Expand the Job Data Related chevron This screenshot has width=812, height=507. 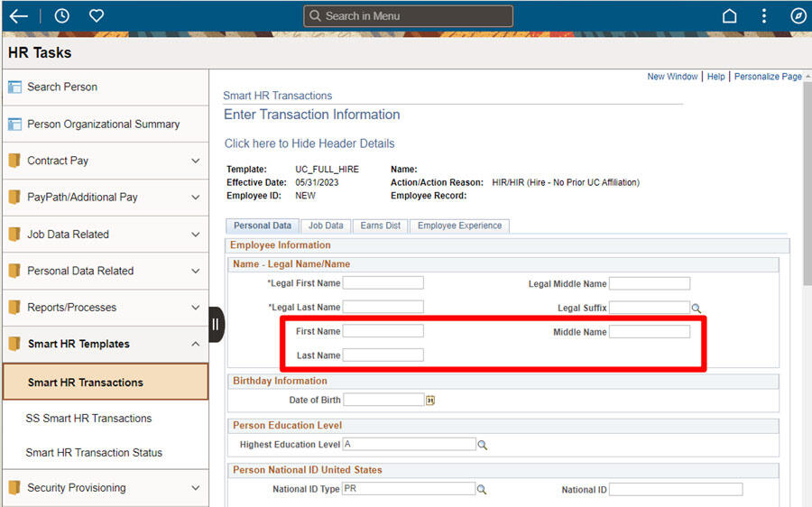click(196, 234)
